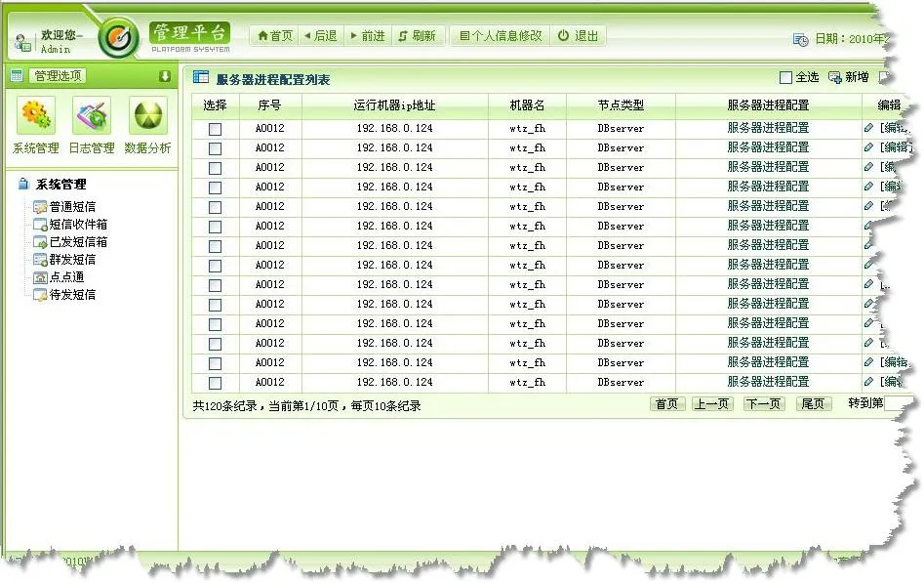Click the Admin user avatar icon
The width and height of the screenshot is (924, 583).
[23, 42]
